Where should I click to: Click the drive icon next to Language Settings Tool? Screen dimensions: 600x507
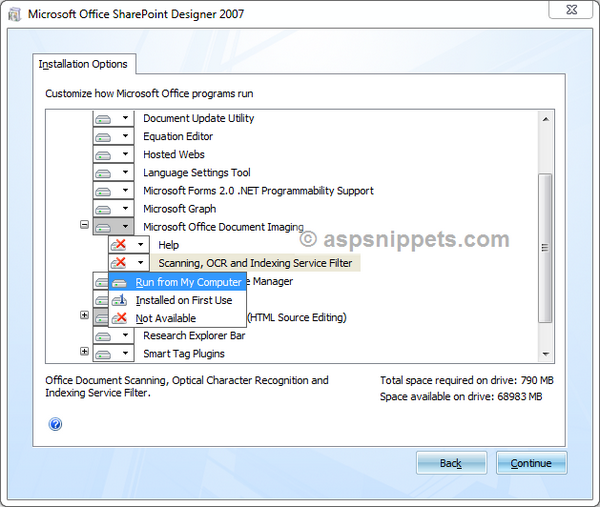pos(103,173)
